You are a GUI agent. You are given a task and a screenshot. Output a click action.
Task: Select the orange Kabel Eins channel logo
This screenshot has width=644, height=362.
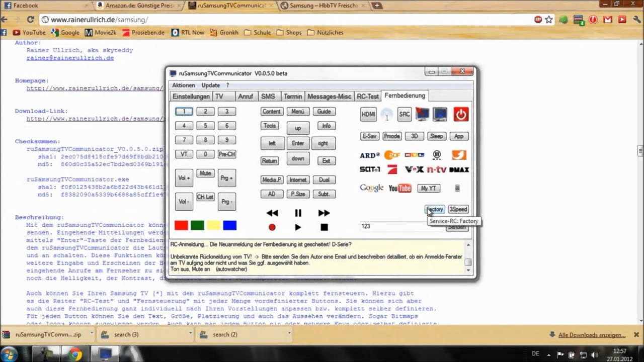[x=459, y=155]
